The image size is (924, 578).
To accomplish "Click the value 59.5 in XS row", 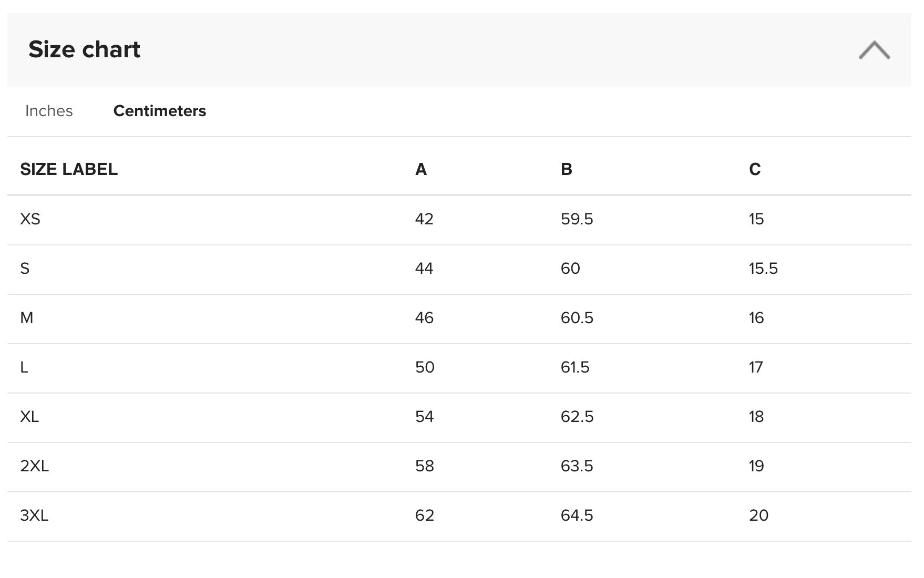I will [x=577, y=219].
